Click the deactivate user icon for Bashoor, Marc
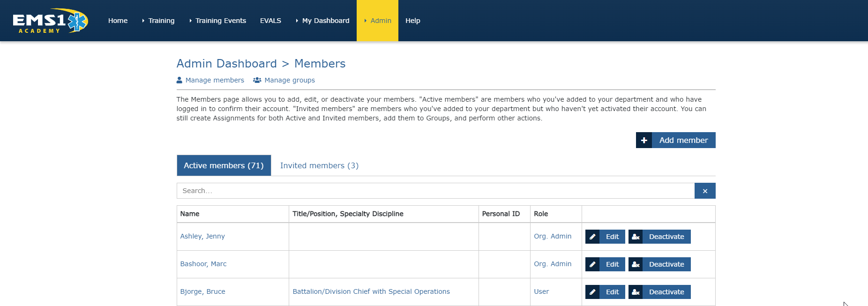This screenshot has width=868, height=306. click(636, 264)
